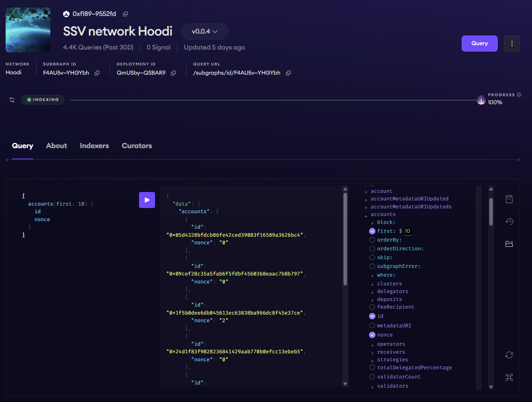The height and width of the screenshot is (402, 532).
Task: Click the first: value 10 input
Action: coord(408,231)
